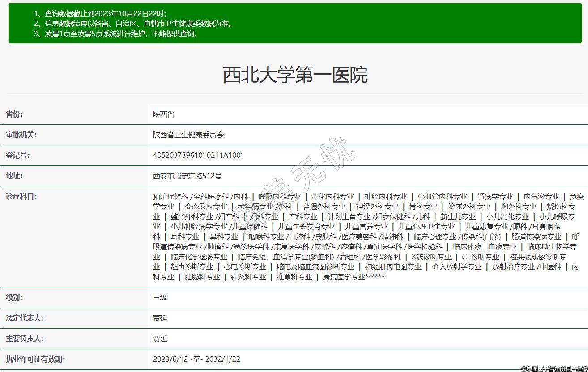Select the 省份 row label
Image resolution: width=588 pixels, height=372 pixels.
click(14, 114)
